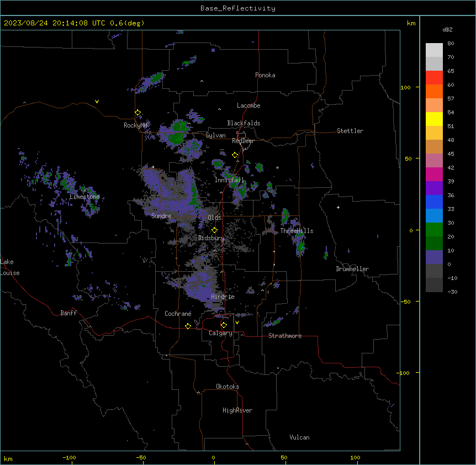
Task: Click the Limestone label
Action: click(84, 197)
